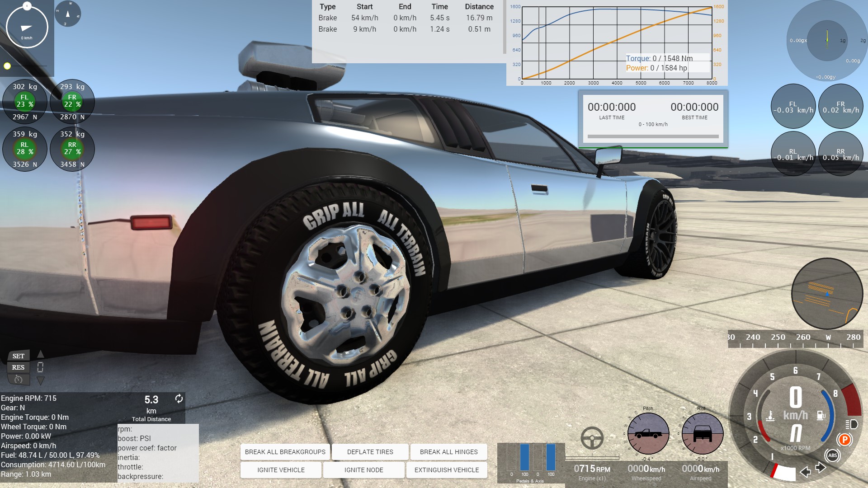Viewport: 868px width, 488px height.
Task: Click the scrollbar of the brake log table
Action: pos(505,27)
